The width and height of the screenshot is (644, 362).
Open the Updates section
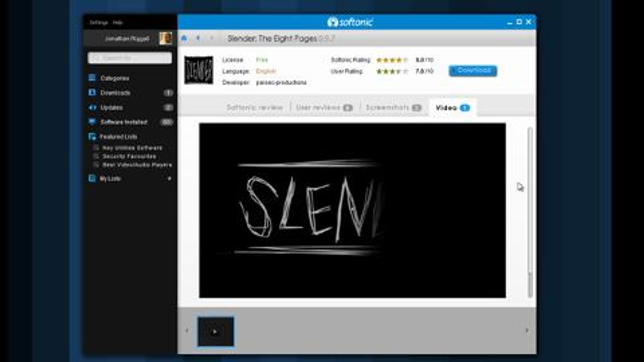tap(111, 108)
